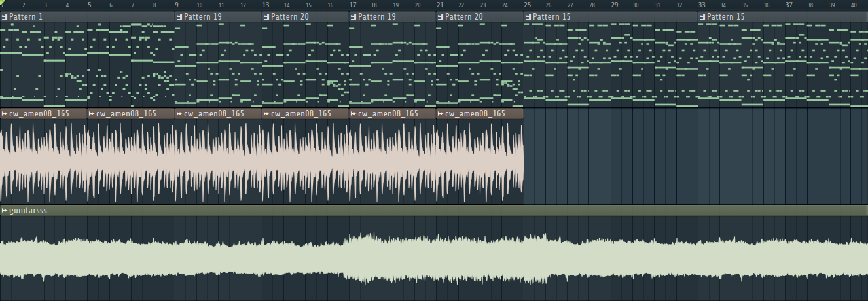Open clip menu icon of Pattern 19 at bar 9
The height and width of the screenshot is (301, 868).
(x=179, y=16)
